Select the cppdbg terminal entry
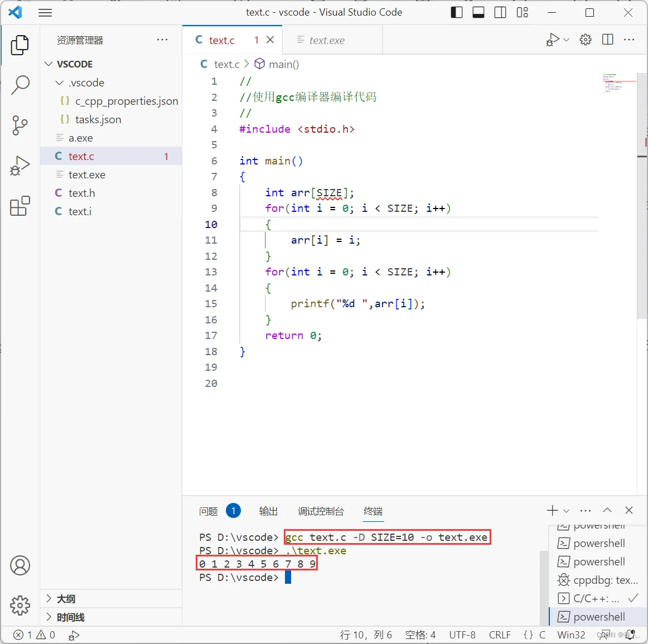The height and width of the screenshot is (644, 648). tap(598, 580)
